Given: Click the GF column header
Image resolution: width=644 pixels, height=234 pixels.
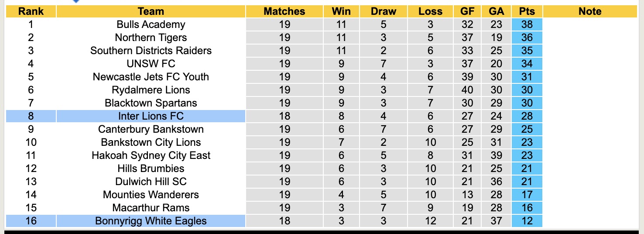Looking at the screenshot, I should point(467,11).
